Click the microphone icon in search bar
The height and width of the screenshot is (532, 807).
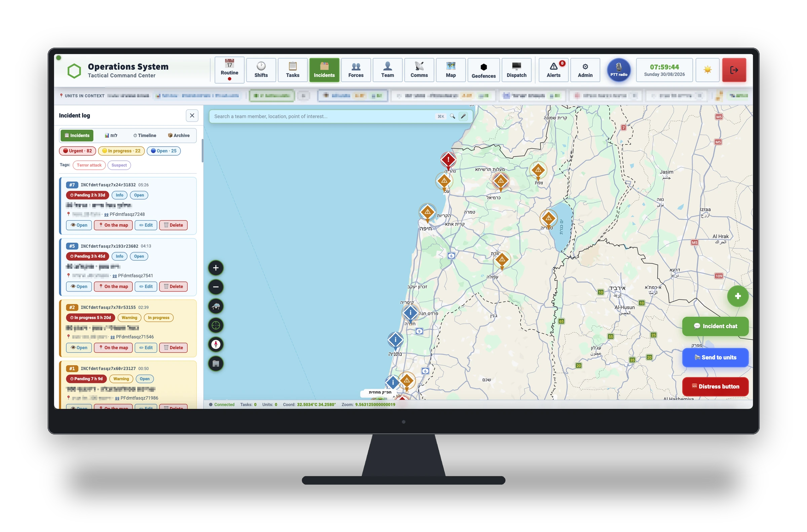coord(463,116)
